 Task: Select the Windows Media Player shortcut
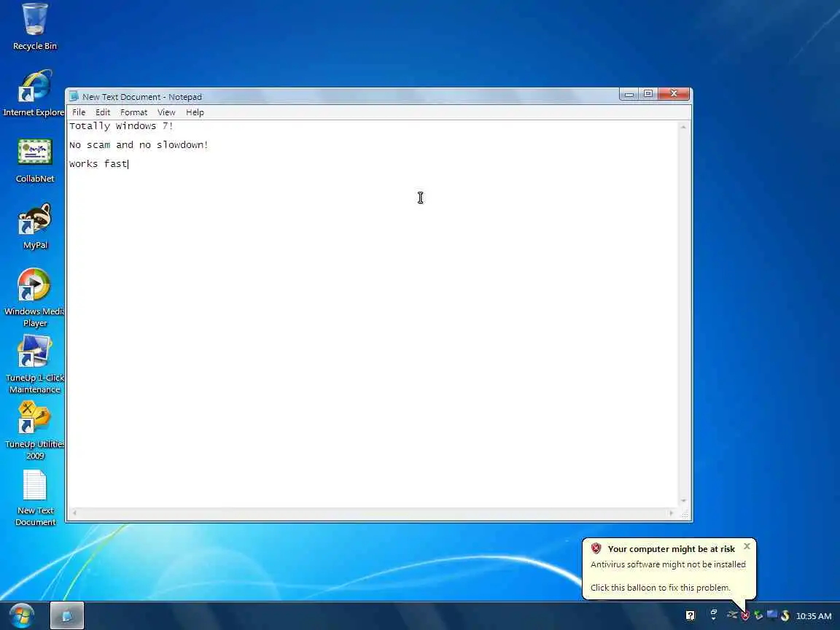click(x=34, y=297)
